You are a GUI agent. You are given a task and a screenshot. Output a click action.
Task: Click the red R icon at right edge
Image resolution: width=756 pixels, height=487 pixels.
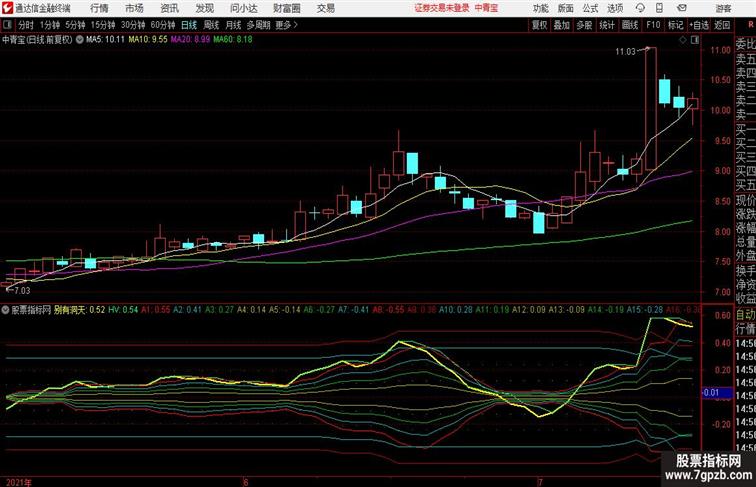tap(751, 25)
